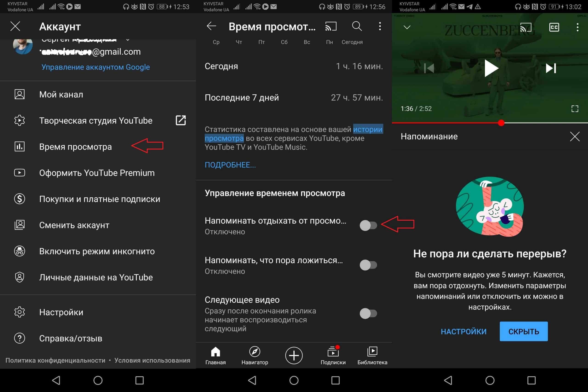Screen dimensions: 588x392
Task: Open search in Время просмотра header
Action: (x=357, y=26)
